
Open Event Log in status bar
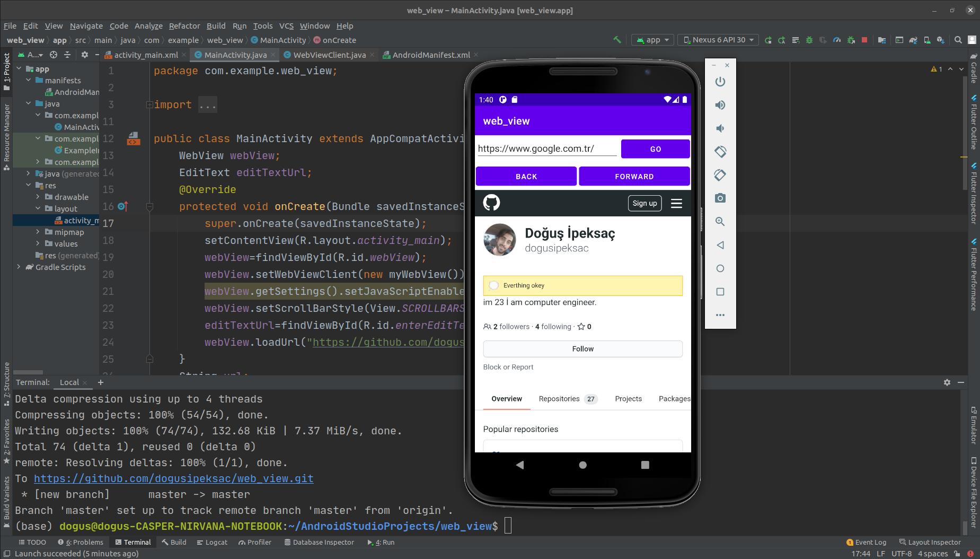click(866, 542)
